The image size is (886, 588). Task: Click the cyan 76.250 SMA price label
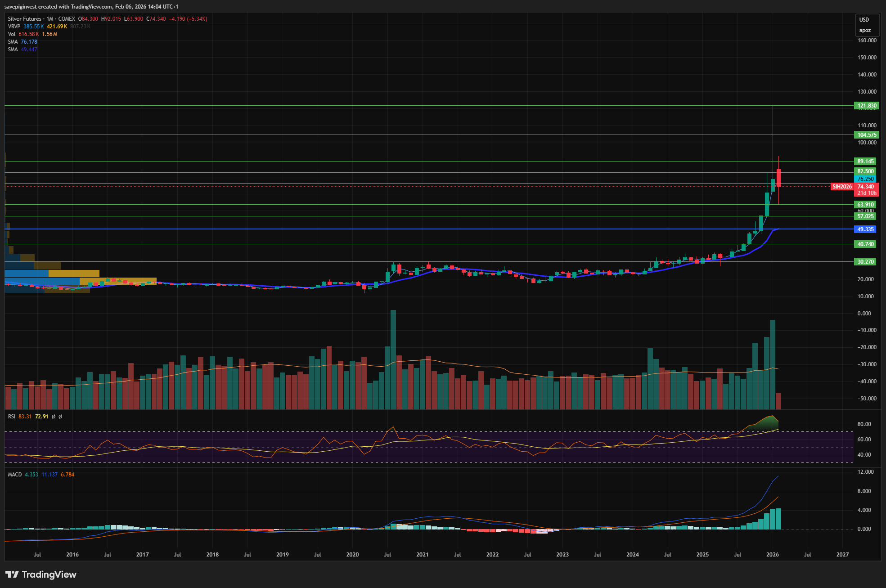click(x=865, y=179)
